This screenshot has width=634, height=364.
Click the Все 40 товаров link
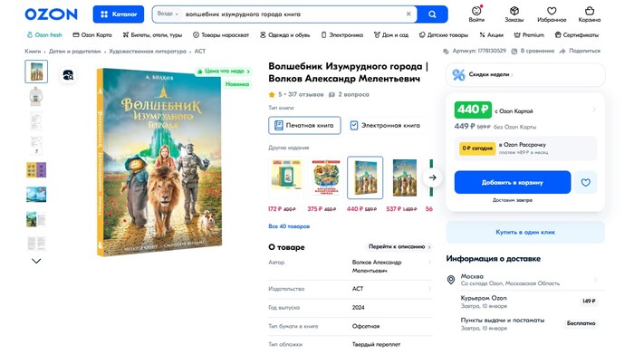[289, 226]
